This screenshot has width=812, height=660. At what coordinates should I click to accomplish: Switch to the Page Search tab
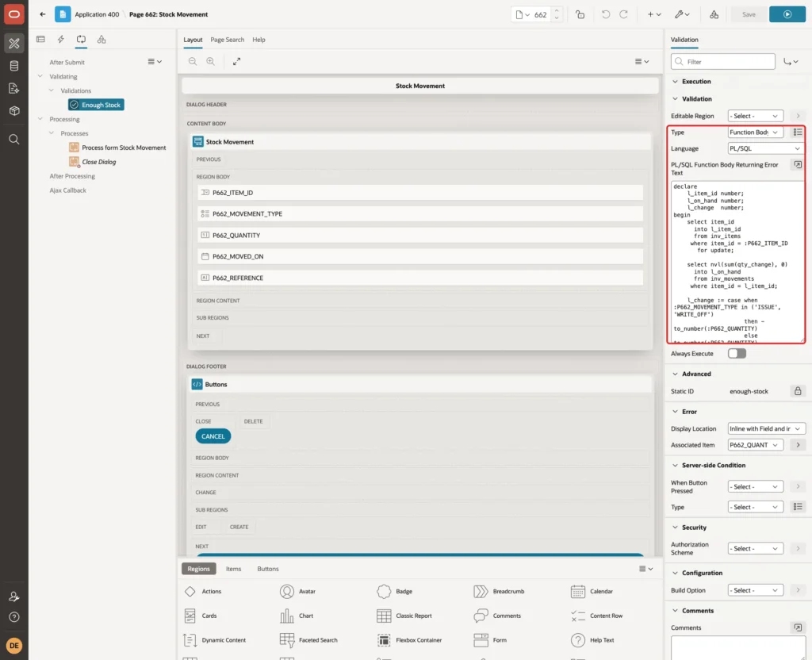point(227,40)
